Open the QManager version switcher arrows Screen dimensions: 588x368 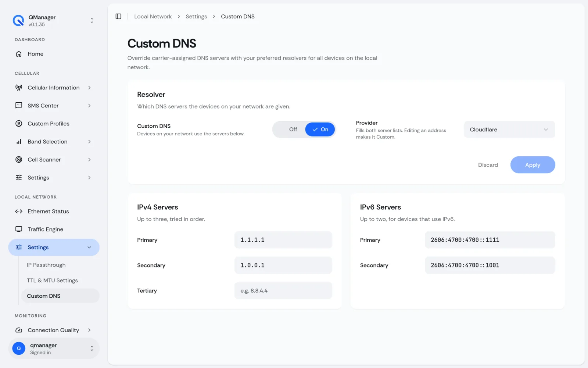[x=92, y=21]
